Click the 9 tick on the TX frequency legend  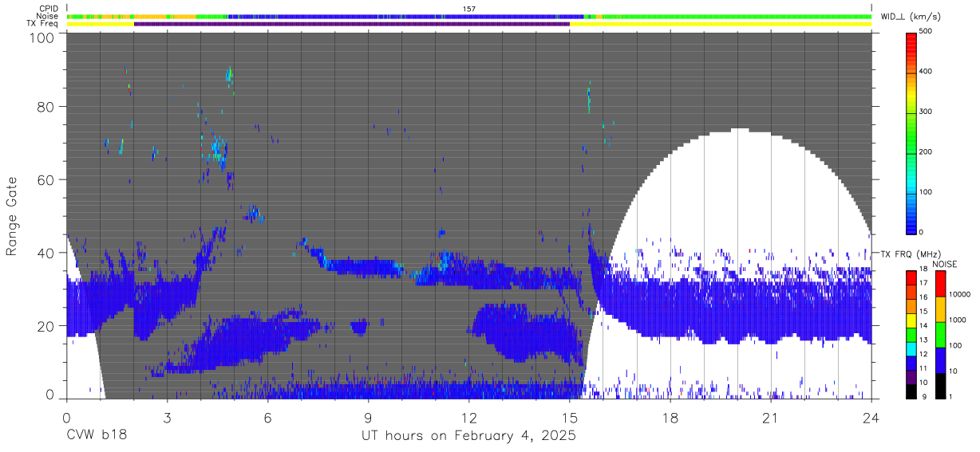coord(924,396)
